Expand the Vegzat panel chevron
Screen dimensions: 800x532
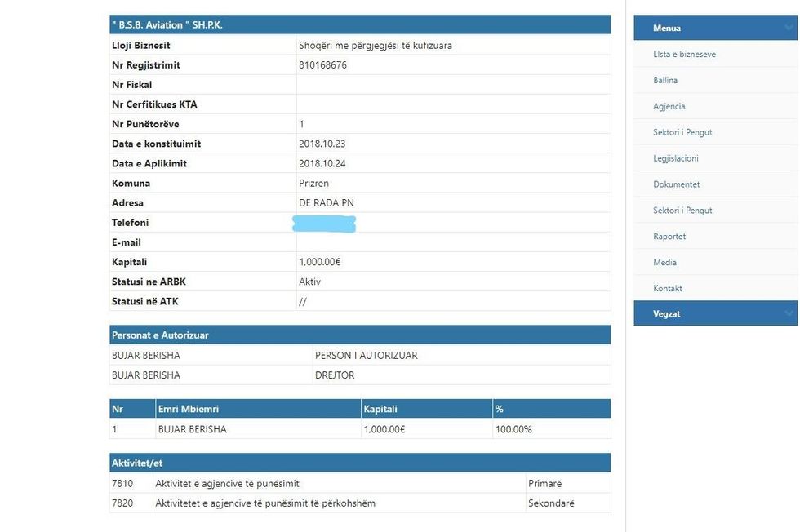(788, 313)
